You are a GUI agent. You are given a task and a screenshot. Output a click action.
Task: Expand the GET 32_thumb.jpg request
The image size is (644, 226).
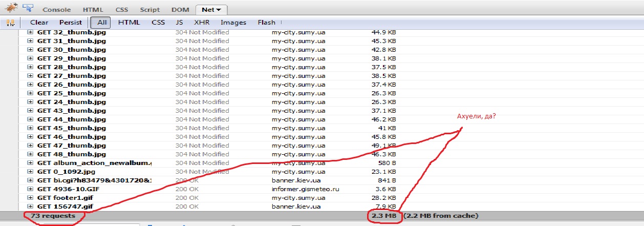click(30, 32)
